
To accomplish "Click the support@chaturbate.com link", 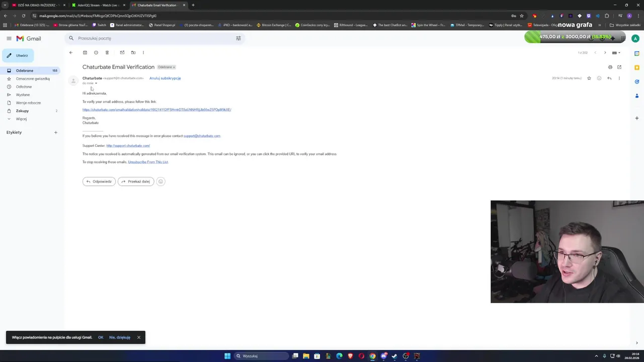I will [202, 136].
